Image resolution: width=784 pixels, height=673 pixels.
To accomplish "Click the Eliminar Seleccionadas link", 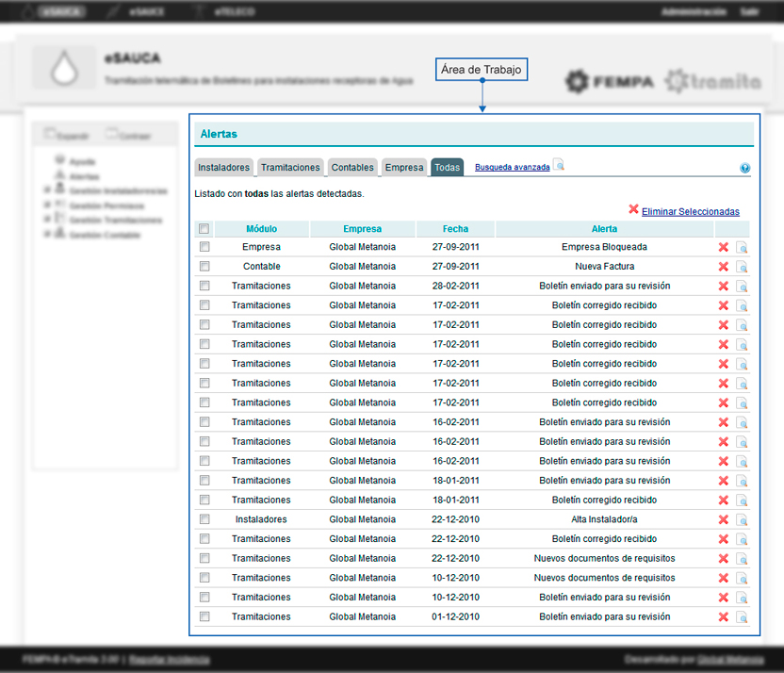I will click(x=690, y=212).
